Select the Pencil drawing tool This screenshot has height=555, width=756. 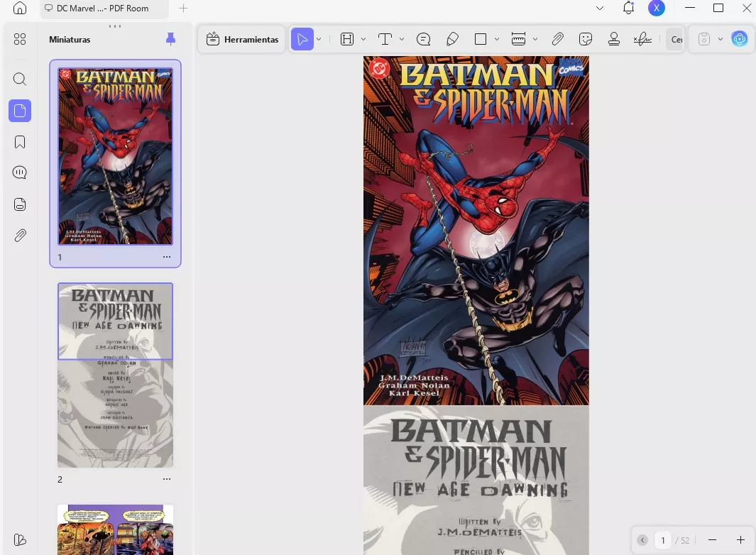(x=452, y=39)
